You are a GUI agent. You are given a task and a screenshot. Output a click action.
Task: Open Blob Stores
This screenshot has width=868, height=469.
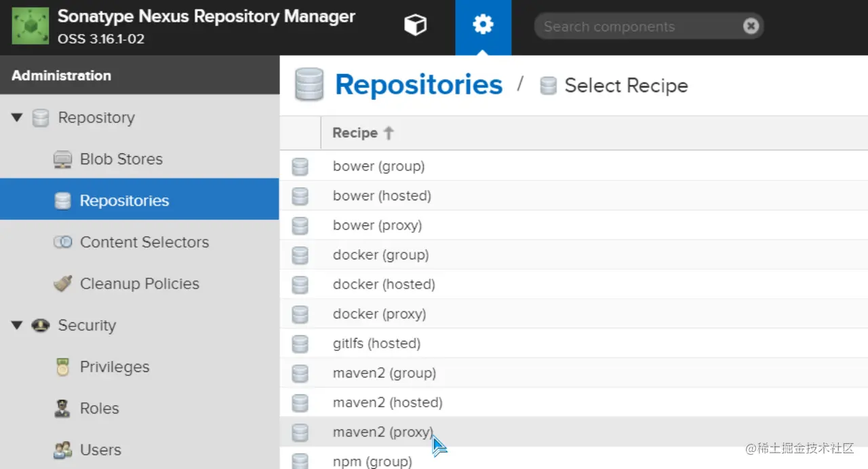click(x=121, y=160)
